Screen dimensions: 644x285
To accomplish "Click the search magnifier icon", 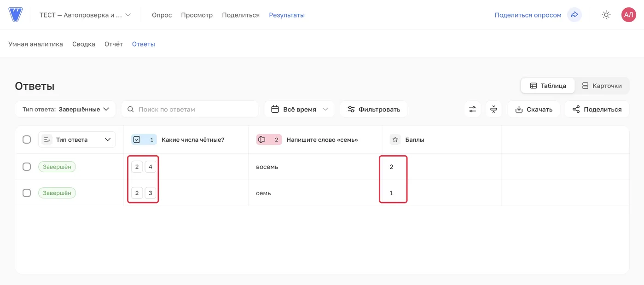I will [131, 109].
